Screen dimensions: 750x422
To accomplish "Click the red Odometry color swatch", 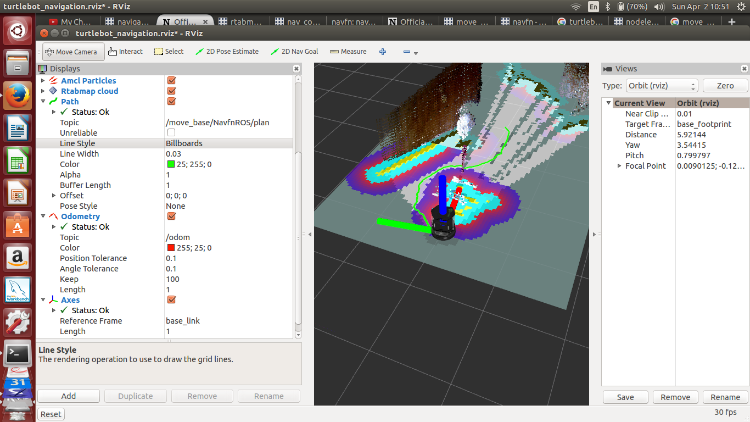I will (x=171, y=248).
